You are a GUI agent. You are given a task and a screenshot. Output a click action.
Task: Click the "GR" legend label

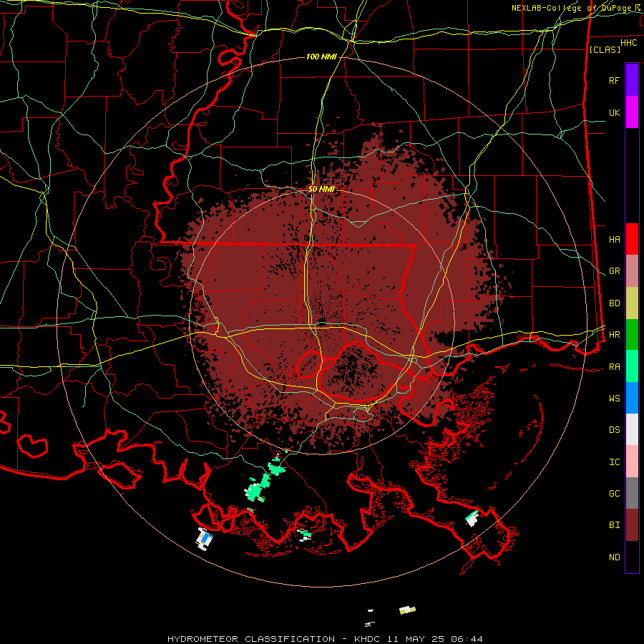tap(614, 271)
